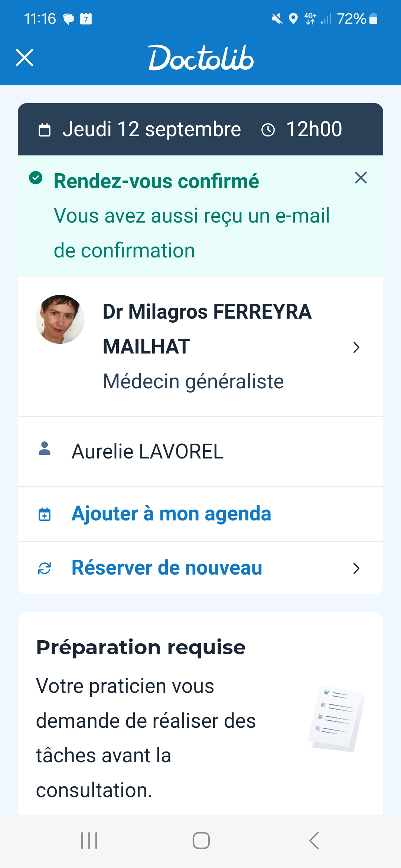Tap the clock icon next to 12h00
The height and width of the screenshot is (868, 401).
point(268,130)
